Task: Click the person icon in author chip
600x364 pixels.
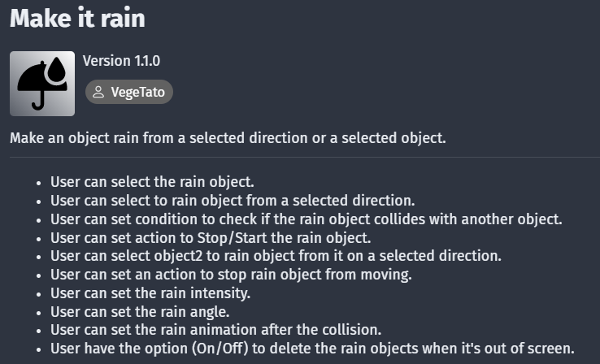Action: (98, 92)
